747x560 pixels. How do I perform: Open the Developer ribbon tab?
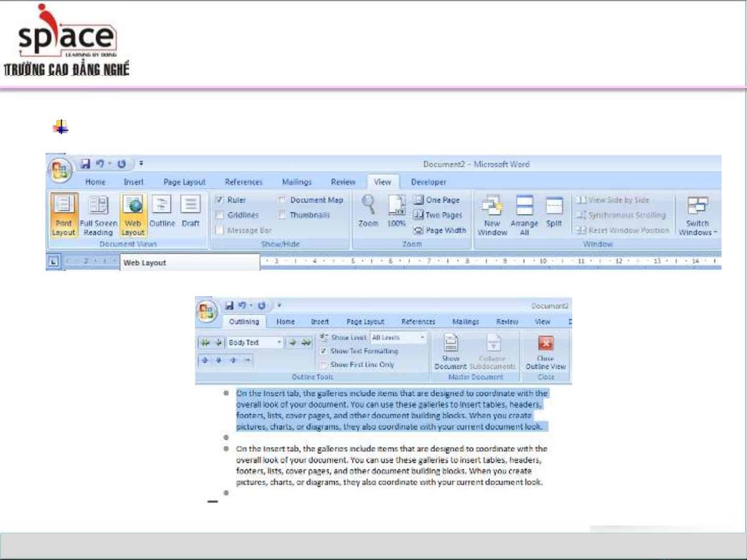tap(428, 182)
